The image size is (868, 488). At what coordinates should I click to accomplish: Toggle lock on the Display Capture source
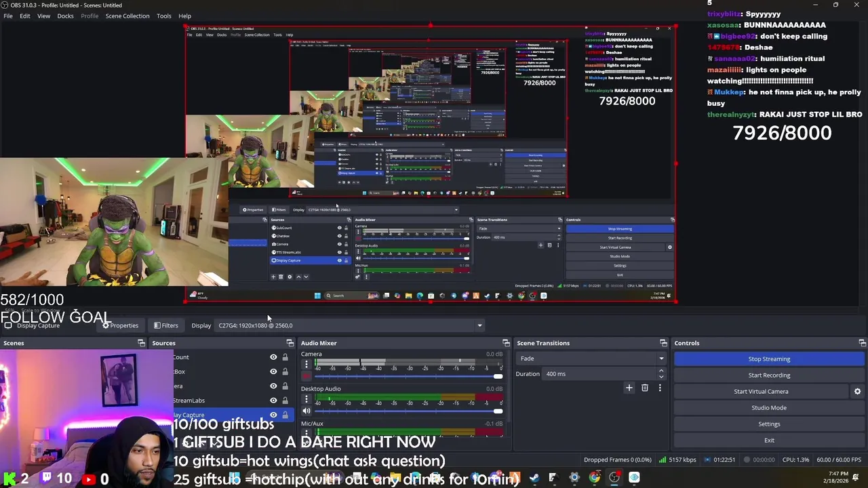pyautogui.click(x=285, y=414)
